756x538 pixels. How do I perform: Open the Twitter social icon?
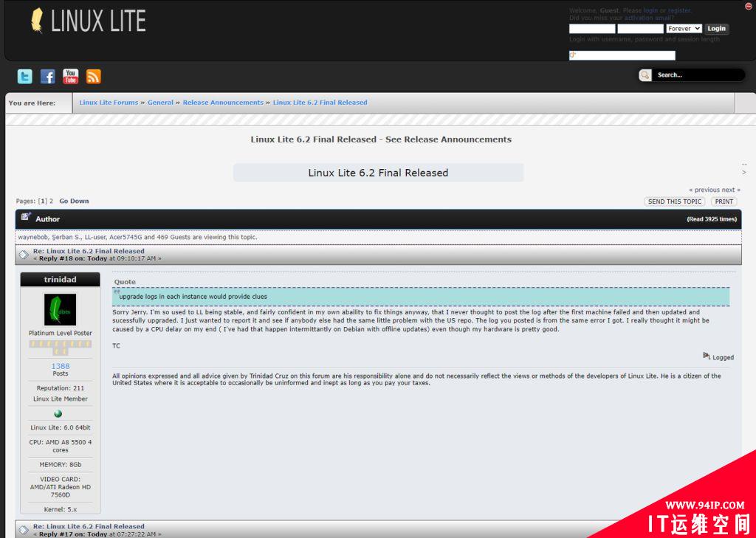24,77
